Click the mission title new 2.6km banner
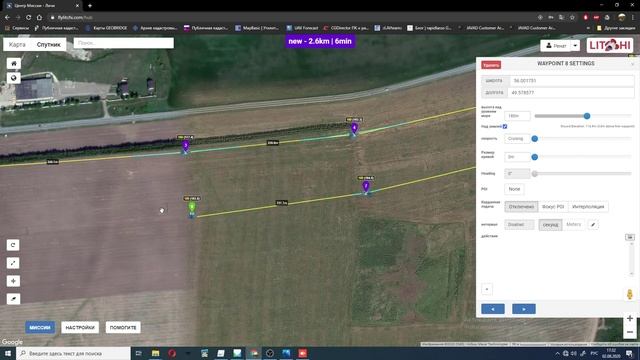 (320, 41)
